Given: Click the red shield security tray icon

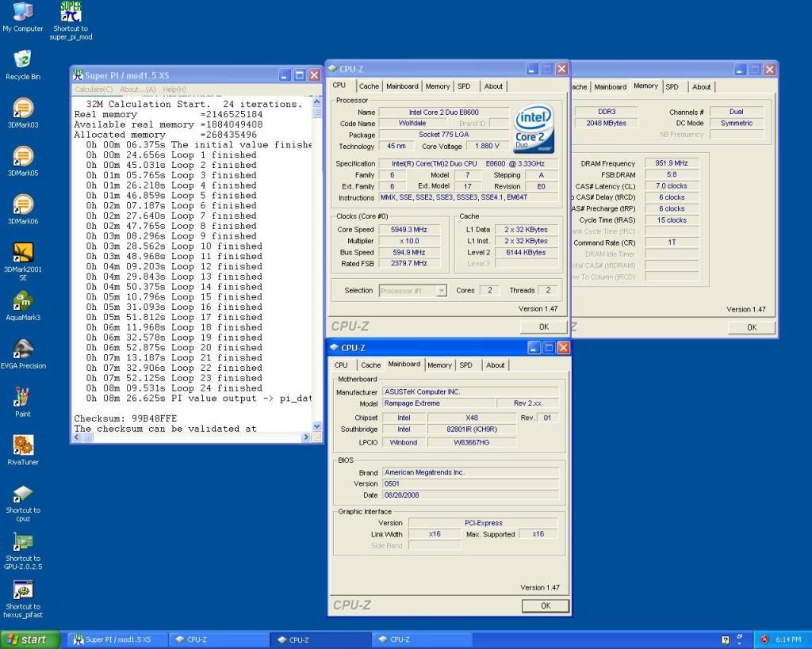Looking at the screenshot, I should (764, 639).
